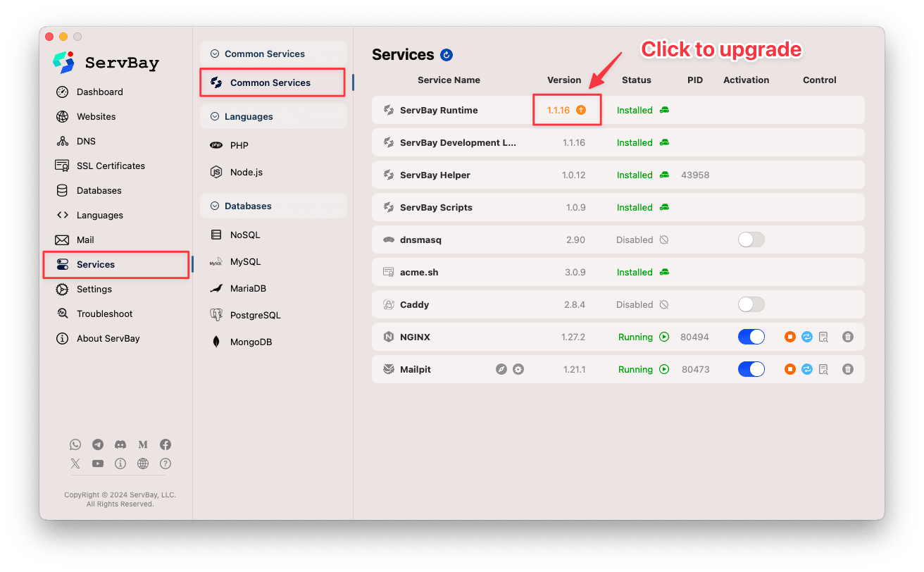Open Mailpit settings via gear icon
Image resolution: width=924 pixels, height=572 pixels.
coord(518,368)
